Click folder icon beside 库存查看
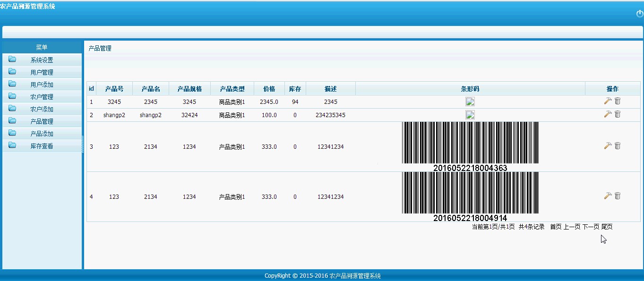Image resolution: width=644 pixels, height=281 pixels. click(12, 145)
